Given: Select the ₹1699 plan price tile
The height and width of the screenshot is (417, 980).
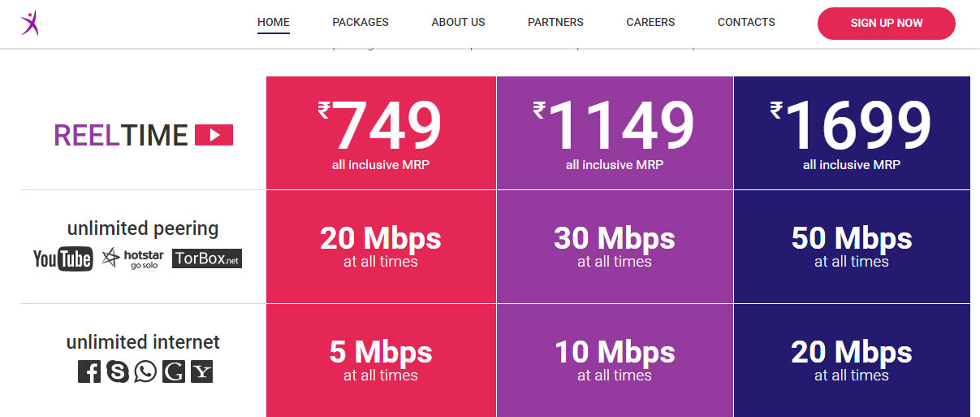Looking at the screenshot, I should click(852, 133).
